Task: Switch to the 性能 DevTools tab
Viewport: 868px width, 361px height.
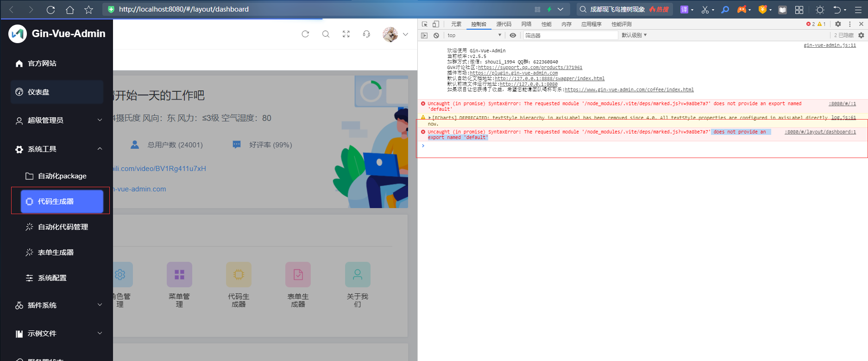Action: tap(547, 24)
